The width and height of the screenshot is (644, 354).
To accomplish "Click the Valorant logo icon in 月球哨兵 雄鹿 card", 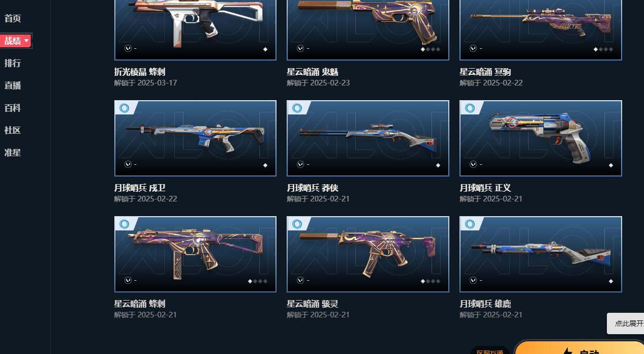I will coord(473,280).
